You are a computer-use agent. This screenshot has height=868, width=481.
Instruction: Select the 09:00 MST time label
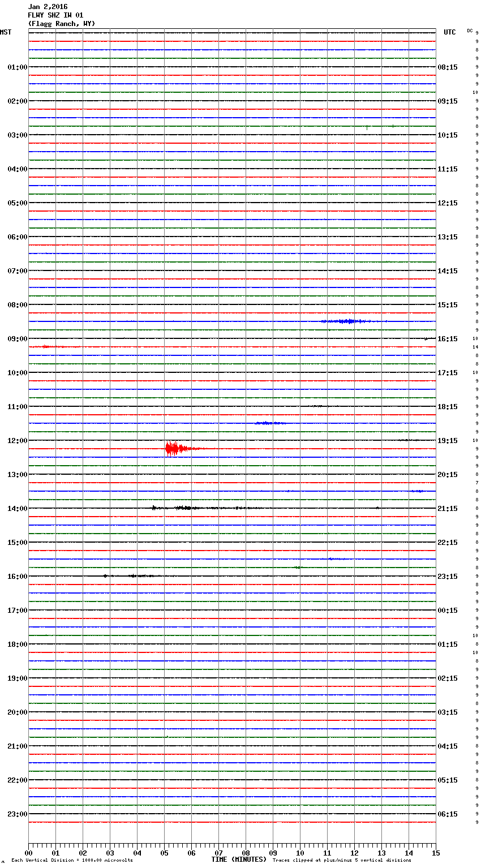click(x=17, y=339)
